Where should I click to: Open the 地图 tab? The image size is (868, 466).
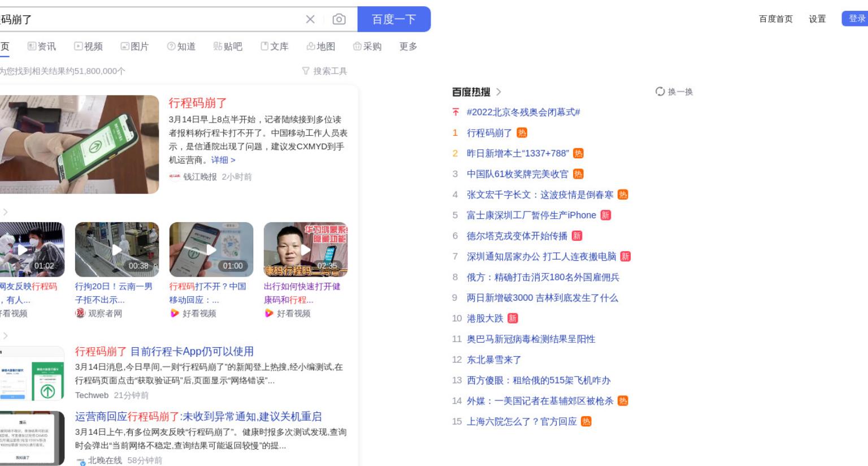click(321, 46)
